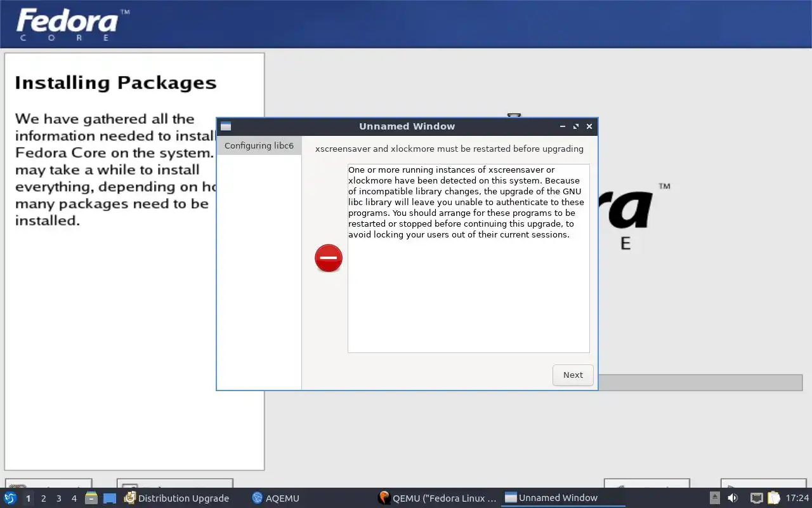812x508 pixels.
Task: Click the Fedora Core logo in header
Action: pos(73,24)
